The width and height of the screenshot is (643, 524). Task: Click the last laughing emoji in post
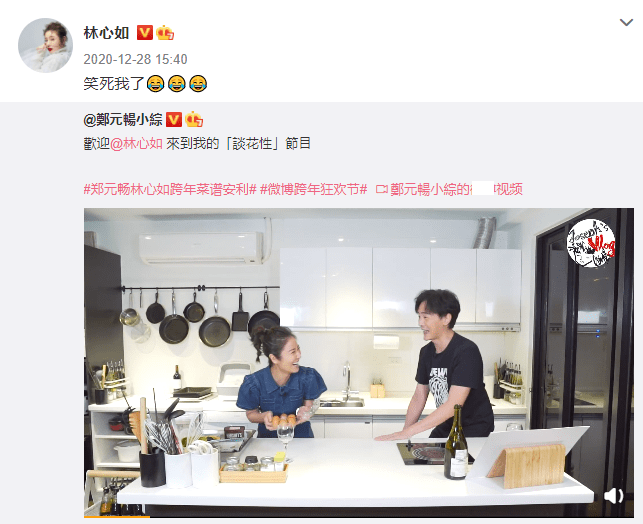click(x=198, y=84)
